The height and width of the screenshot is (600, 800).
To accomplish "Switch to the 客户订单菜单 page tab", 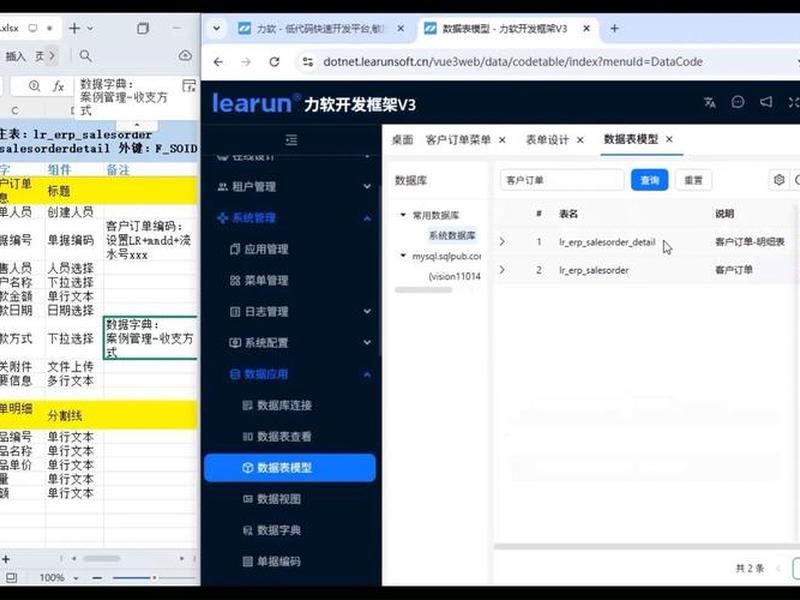I will 458,140.
